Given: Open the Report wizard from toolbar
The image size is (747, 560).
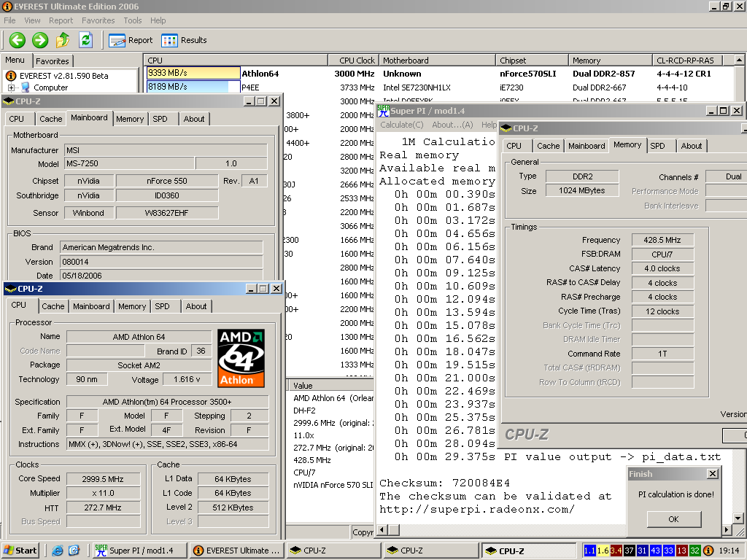Looking at the screenshot, I should pyautogui.click(x=131, y=41).
